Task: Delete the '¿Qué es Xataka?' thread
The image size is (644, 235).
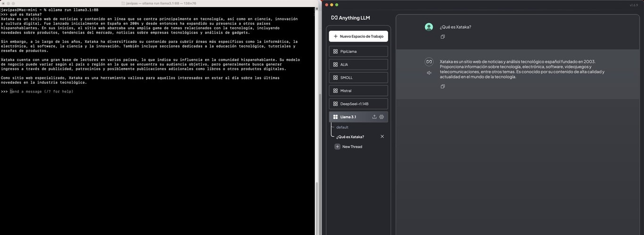Action: click(x=382, y=136)
